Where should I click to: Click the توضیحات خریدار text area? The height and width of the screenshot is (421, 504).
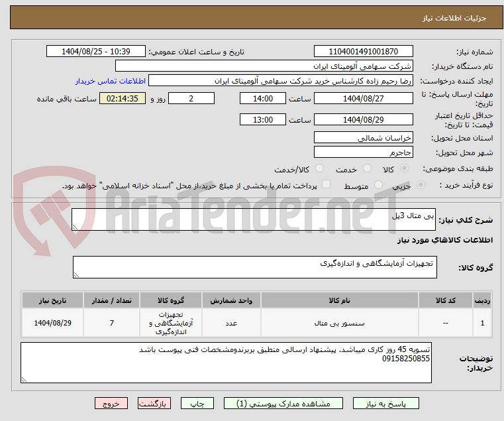[x=226, y=363]
